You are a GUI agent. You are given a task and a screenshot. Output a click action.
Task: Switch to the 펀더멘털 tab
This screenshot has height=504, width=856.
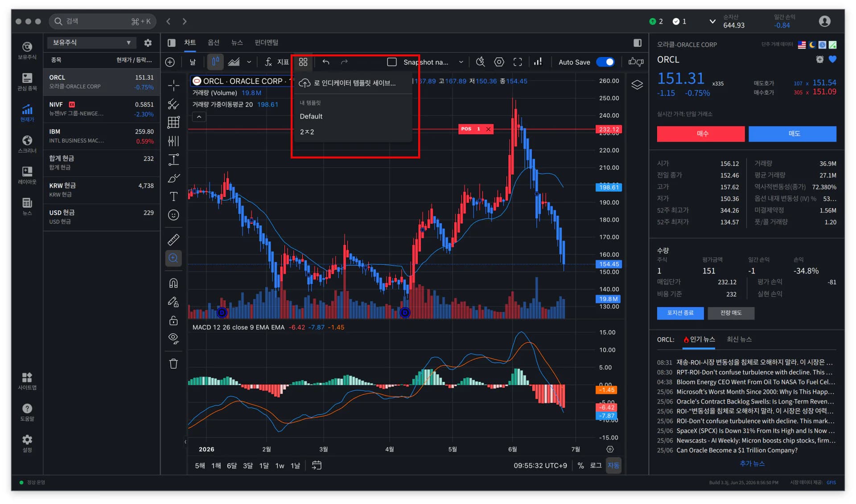266,42
